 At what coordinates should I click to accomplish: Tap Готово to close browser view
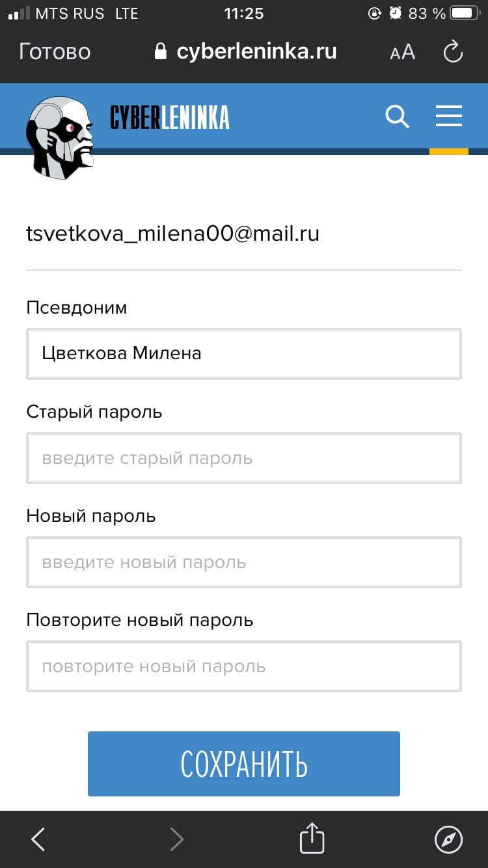coord(55,52)
